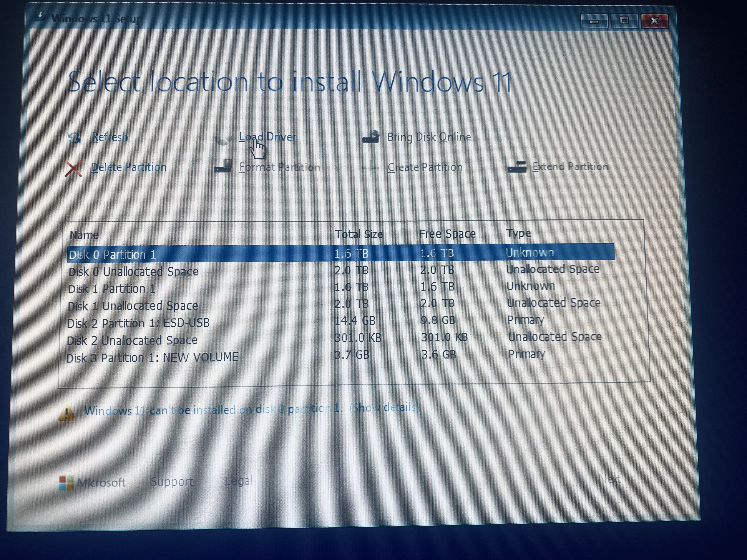Screen dimensions: 747x560
Task: Click the Type column header
Action: point(518,234)
